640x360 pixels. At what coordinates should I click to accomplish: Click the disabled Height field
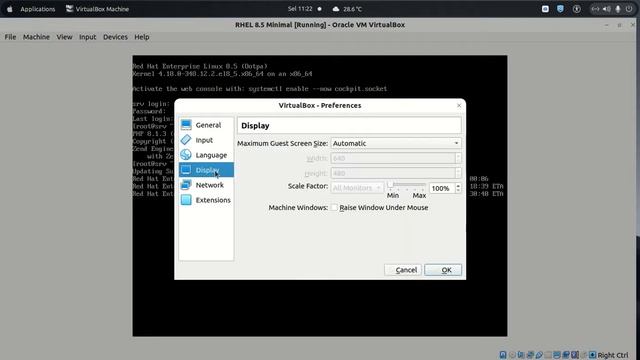(x=396, y=173)
